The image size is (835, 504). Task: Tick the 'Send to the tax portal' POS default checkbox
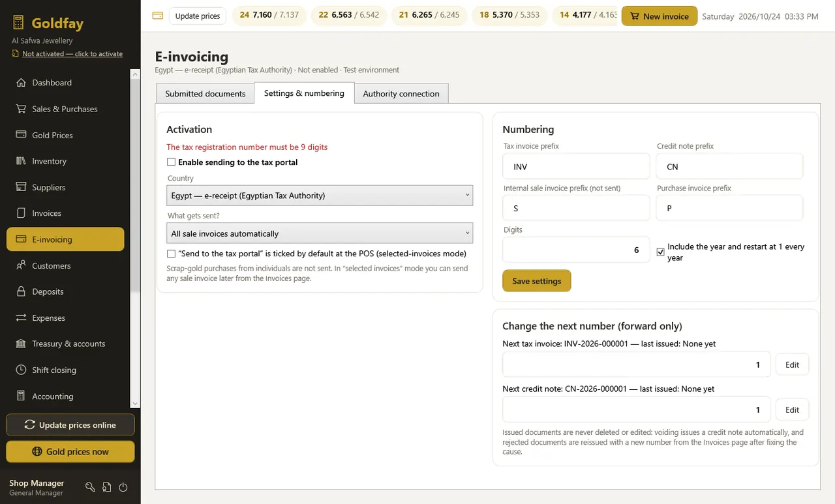(171, 254)
